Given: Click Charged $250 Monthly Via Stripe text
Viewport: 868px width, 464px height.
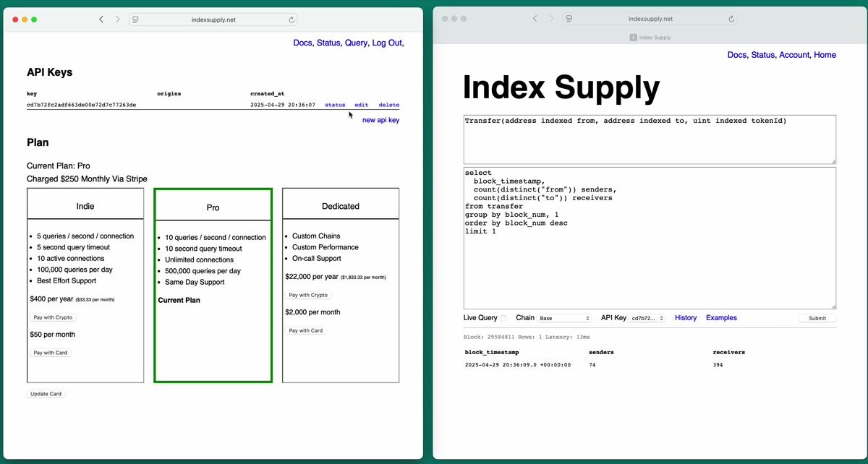Looking at the screenshot, I should tap(87, 179).
